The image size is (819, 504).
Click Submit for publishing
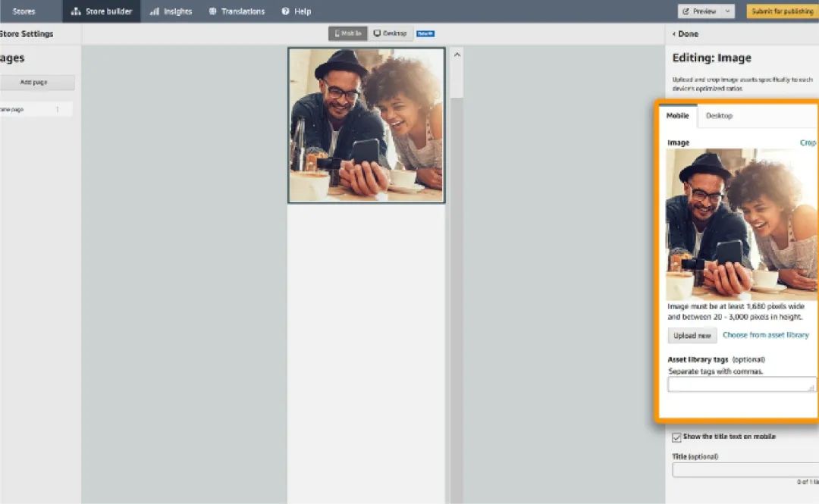(x=782, y=11)
